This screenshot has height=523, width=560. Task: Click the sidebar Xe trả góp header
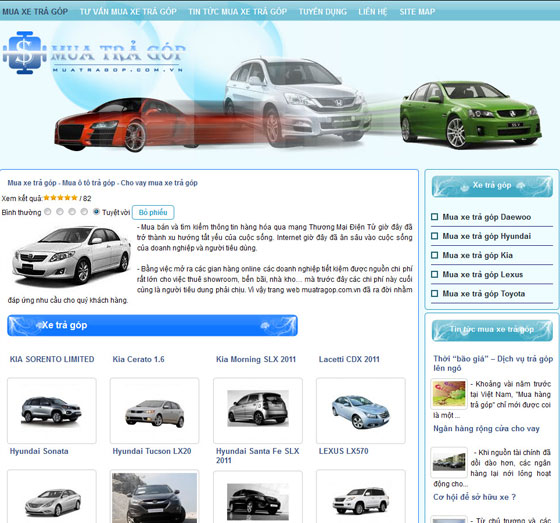pyautogui.click(x=492, y=186)
